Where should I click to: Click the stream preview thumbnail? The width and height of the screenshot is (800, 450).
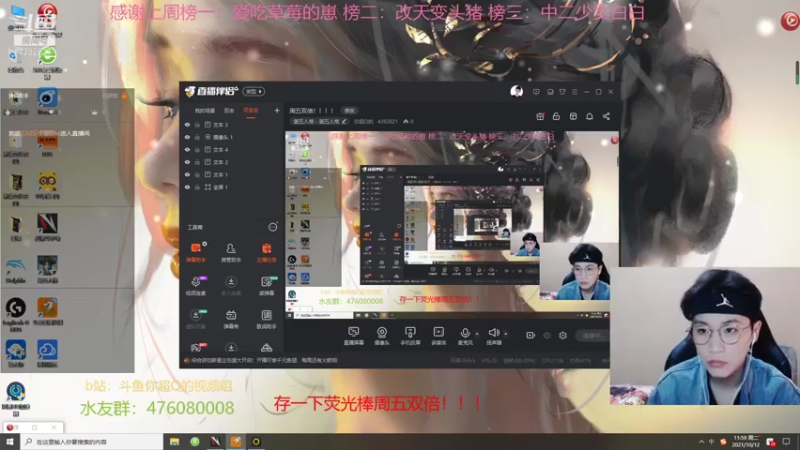[x=452, y=224]
